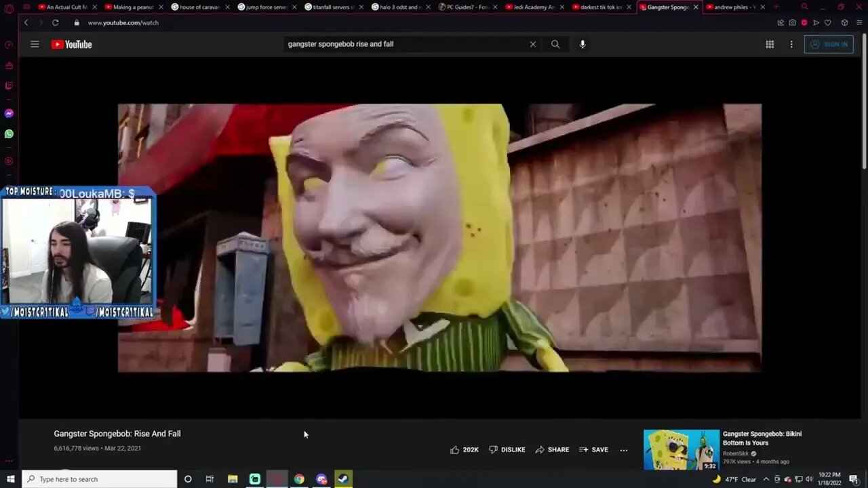Screen dimensions: 868x488
Task: Start voice search with the microphone icon
Action: (583, 44)
